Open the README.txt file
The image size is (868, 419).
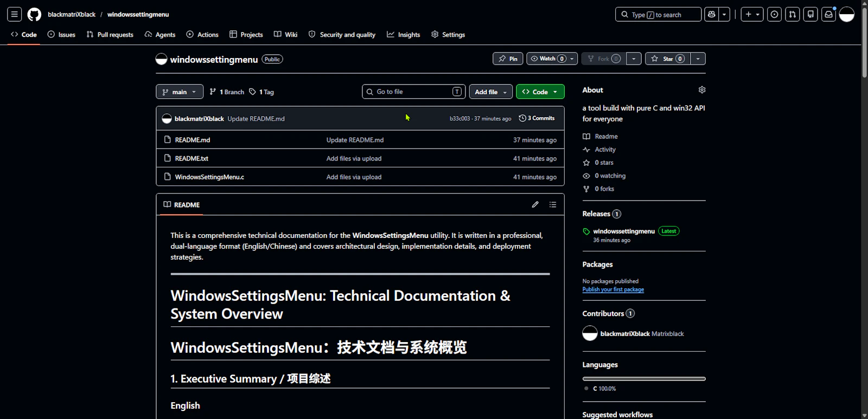point(192,158)
